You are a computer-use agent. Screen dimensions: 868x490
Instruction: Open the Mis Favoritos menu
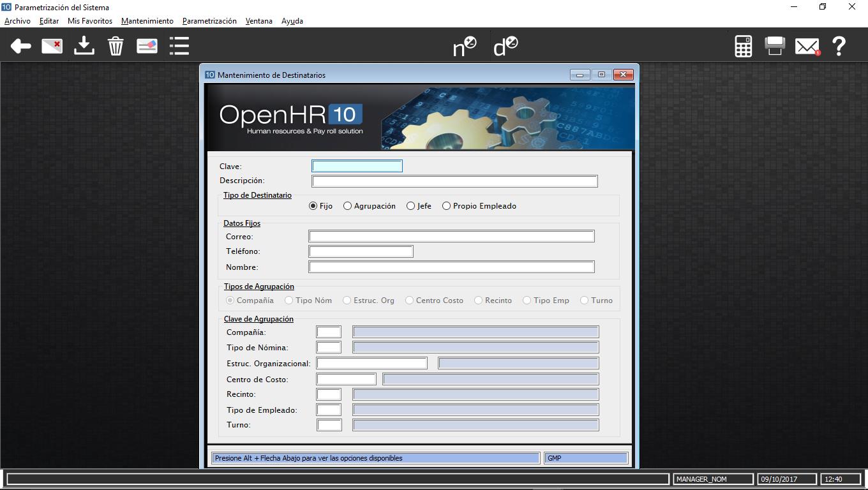(x=90, y=21)
